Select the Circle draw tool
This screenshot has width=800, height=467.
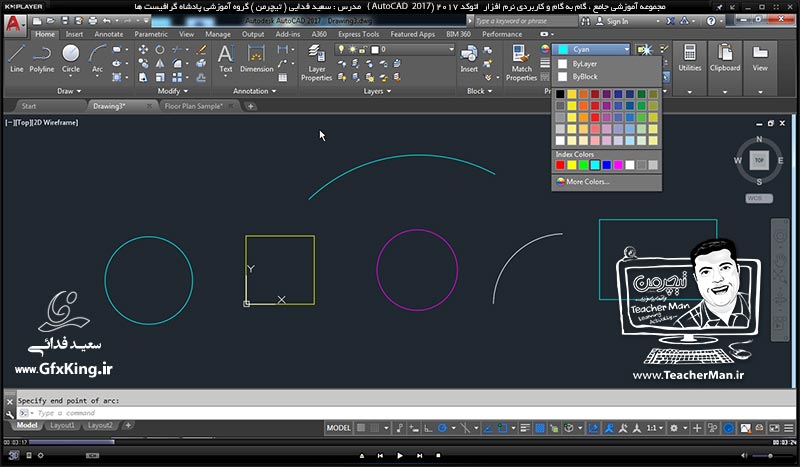[x=70, y=59]
